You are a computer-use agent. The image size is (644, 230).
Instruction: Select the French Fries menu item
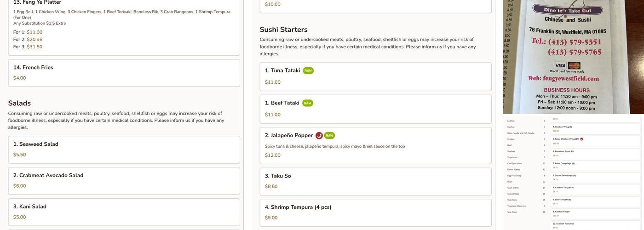tap(124, 73)
